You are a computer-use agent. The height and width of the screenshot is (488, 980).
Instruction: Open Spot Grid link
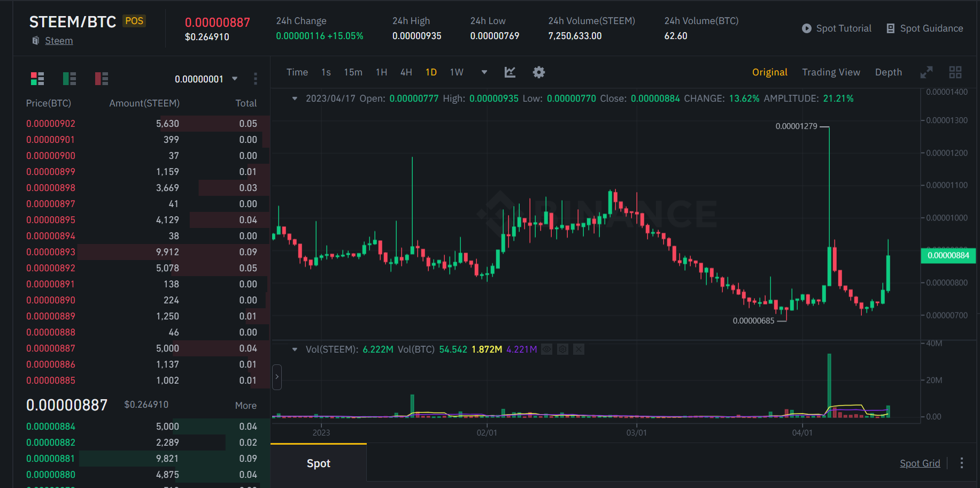click(920, 463)
